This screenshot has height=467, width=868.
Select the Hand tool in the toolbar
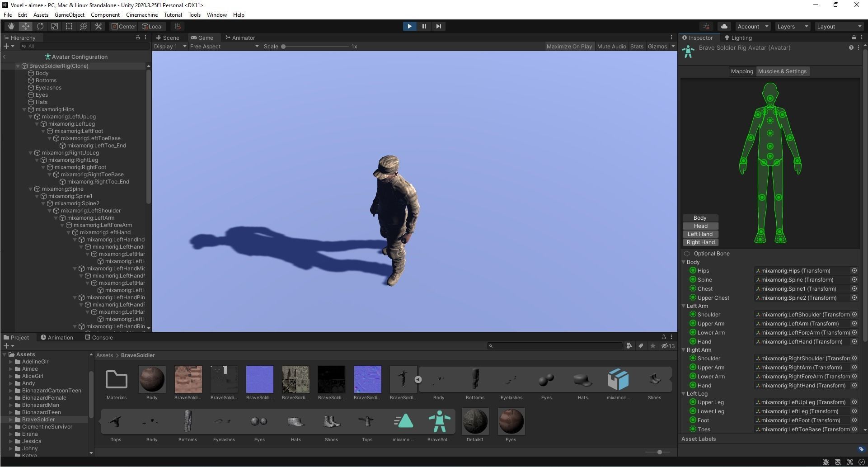[x=11, y=26]
